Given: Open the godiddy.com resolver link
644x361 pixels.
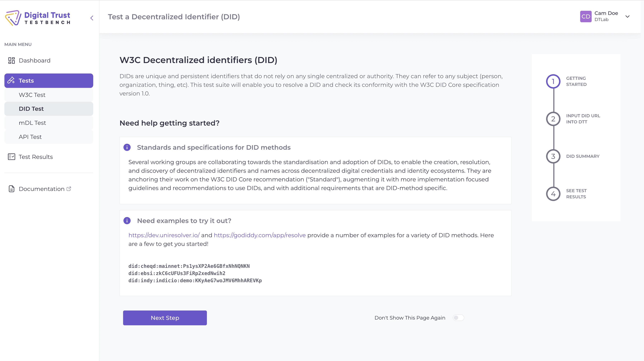Looking at the screenshot, I should tap(259, 235).
